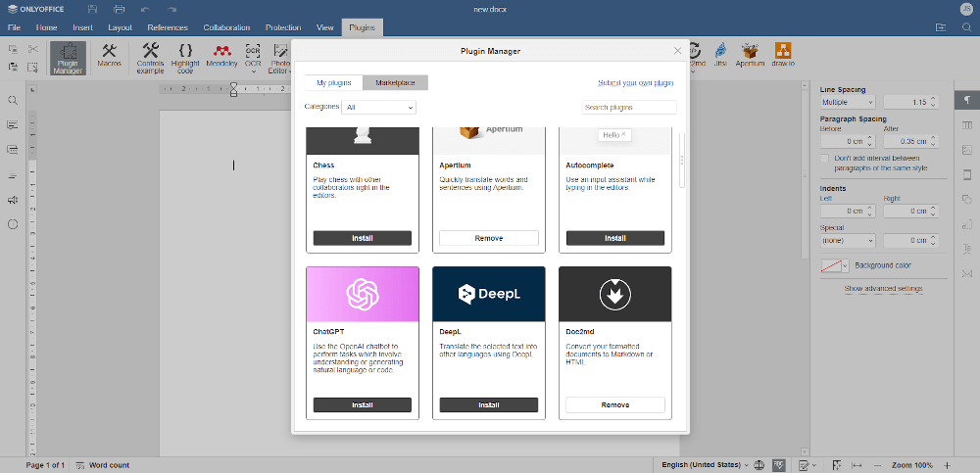Switch to the Insert tab
The width and height of the screenshot is (980, 473).
[82, 27]
